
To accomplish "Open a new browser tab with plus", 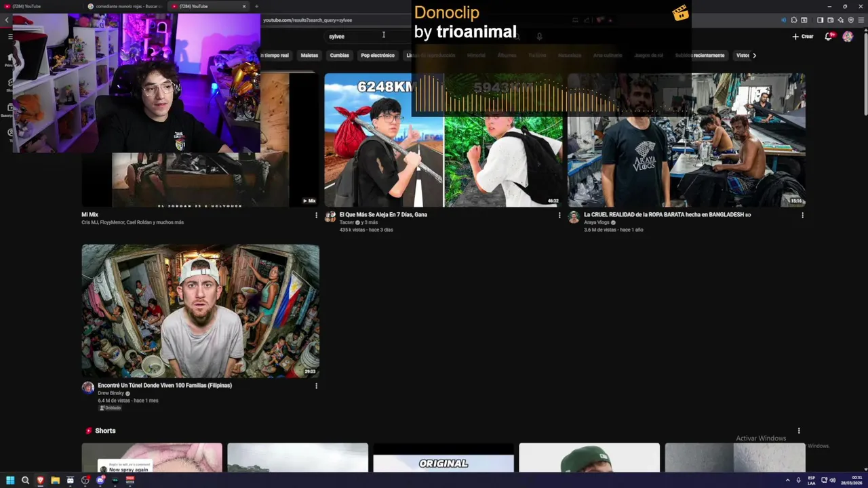I will coord(256,6).
